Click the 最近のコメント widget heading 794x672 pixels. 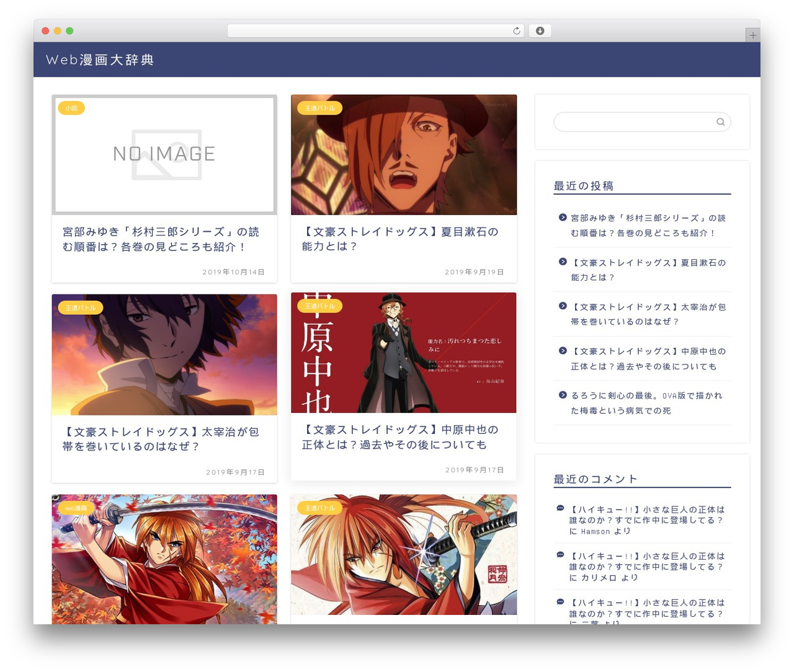[x=595, y=479]
